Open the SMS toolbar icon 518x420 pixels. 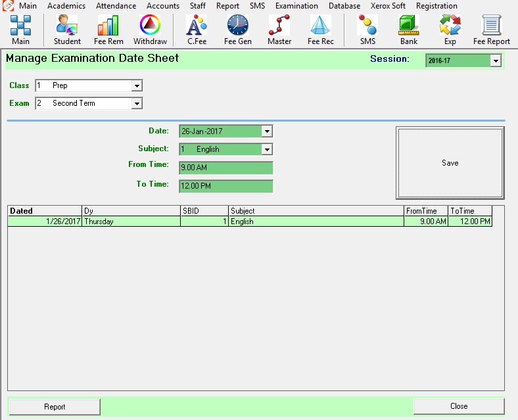pos(367,30)
